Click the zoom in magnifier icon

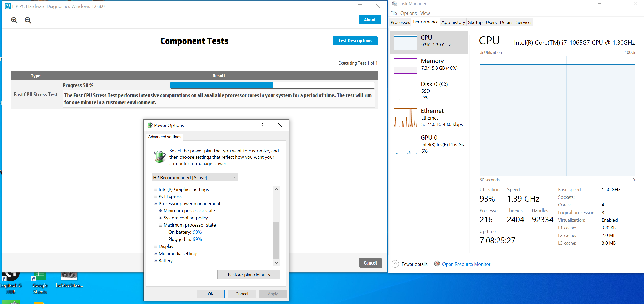pyautogui.click(x=14, y=20)
